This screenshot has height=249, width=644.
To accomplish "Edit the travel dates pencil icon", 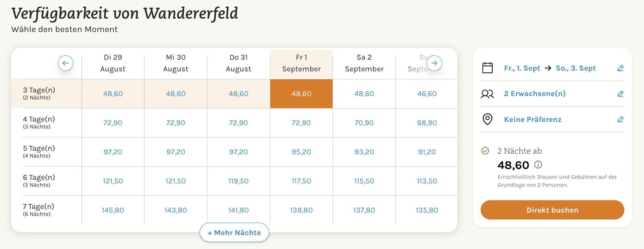I will point(621,68).
